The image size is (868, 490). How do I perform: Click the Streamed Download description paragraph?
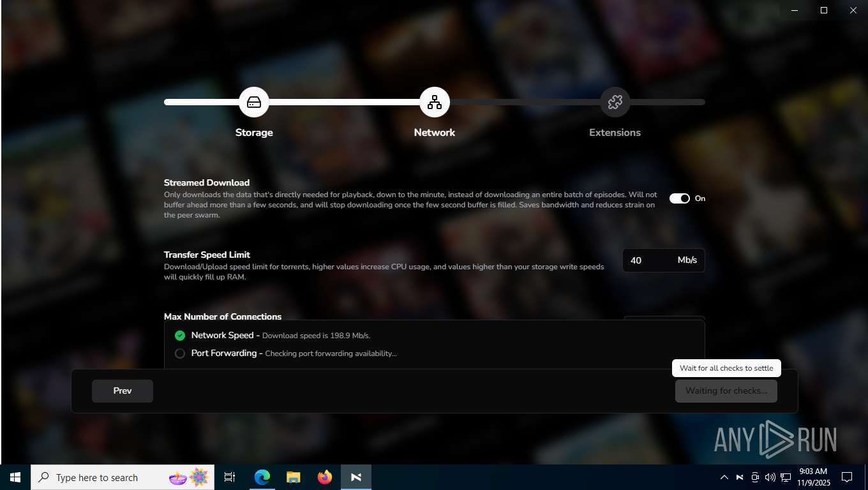410,205
